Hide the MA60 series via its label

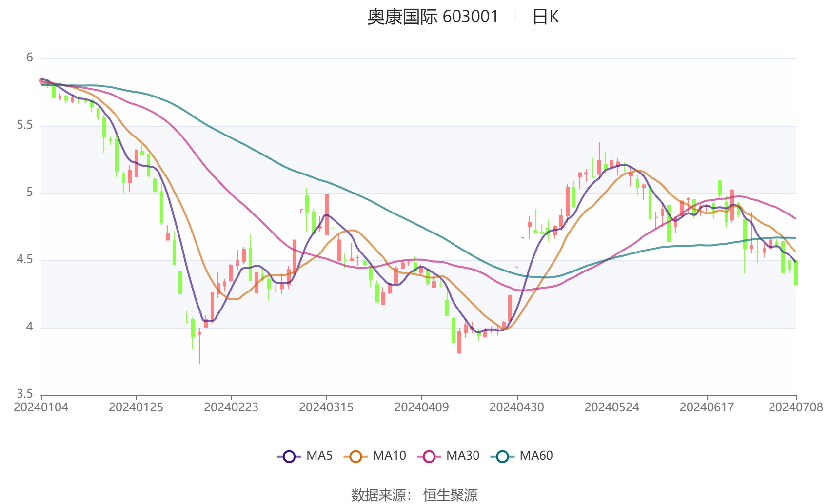click(536, 456)
